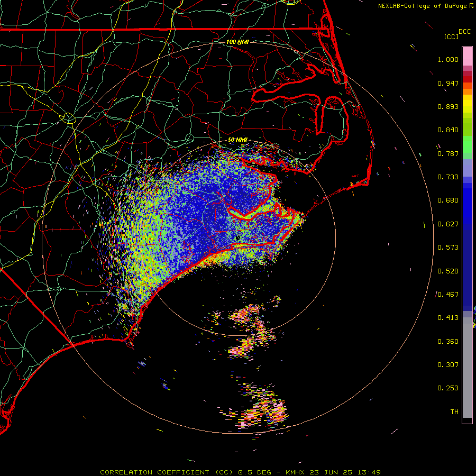
Task: Select the 0.307 legend value
Action: [448, 365]
